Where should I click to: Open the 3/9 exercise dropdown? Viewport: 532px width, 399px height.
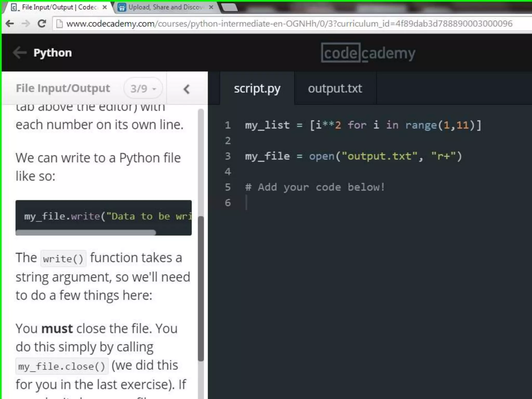point(143,88)
